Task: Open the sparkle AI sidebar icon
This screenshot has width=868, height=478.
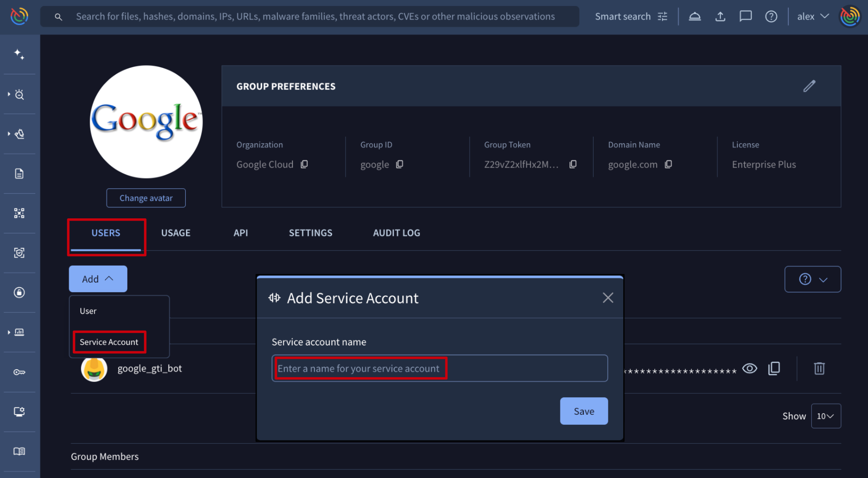Action: click(19, 55)
